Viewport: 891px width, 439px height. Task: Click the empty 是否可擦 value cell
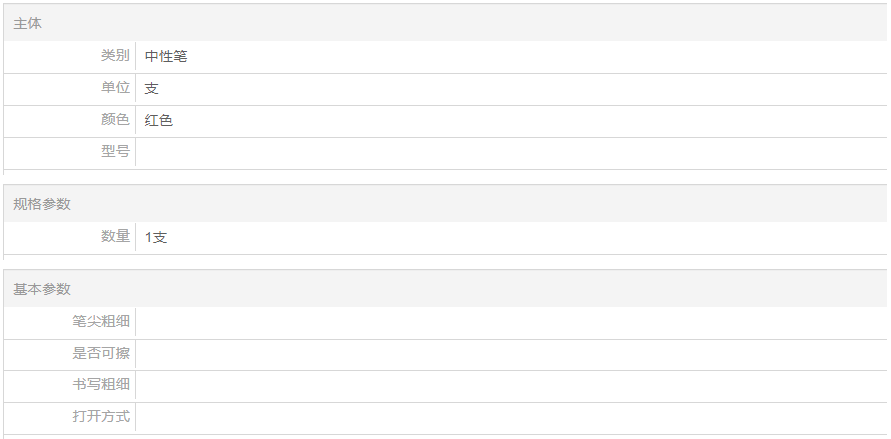pyautogui.click(x=510, y=354)
